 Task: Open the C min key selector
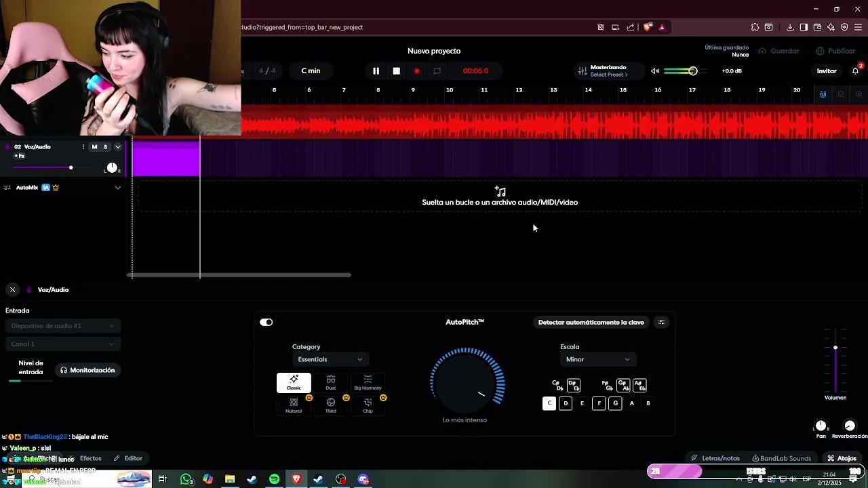click(x=311, y=71)
